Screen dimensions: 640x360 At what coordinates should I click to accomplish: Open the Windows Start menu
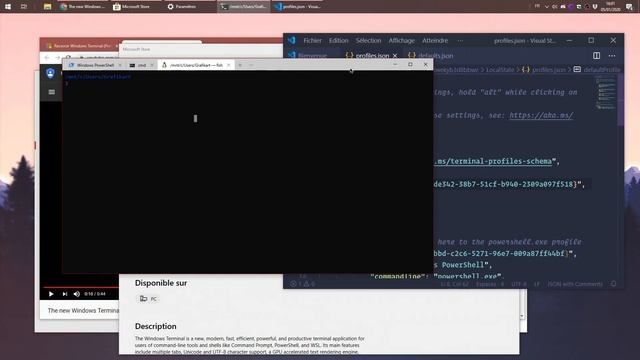tap(8, 7)
